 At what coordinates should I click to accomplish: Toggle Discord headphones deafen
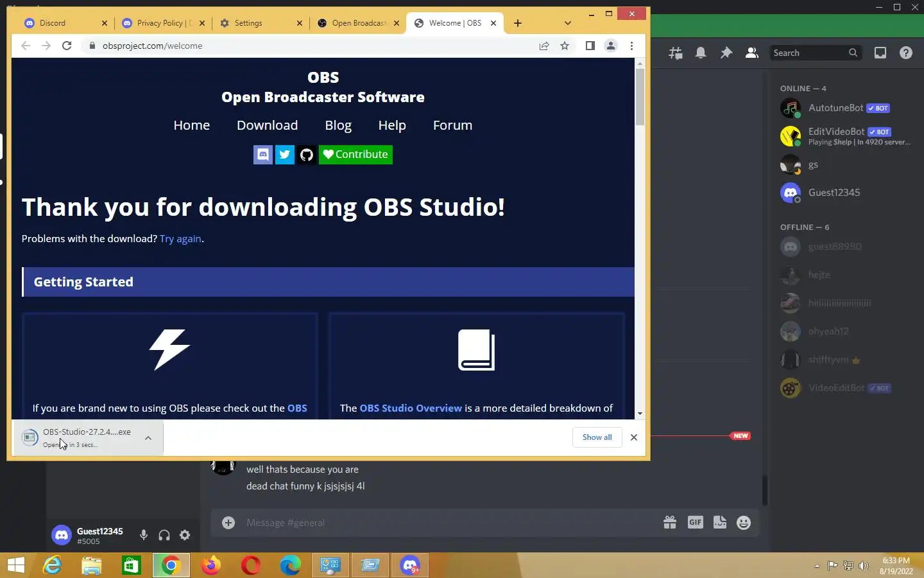[164, 535]
